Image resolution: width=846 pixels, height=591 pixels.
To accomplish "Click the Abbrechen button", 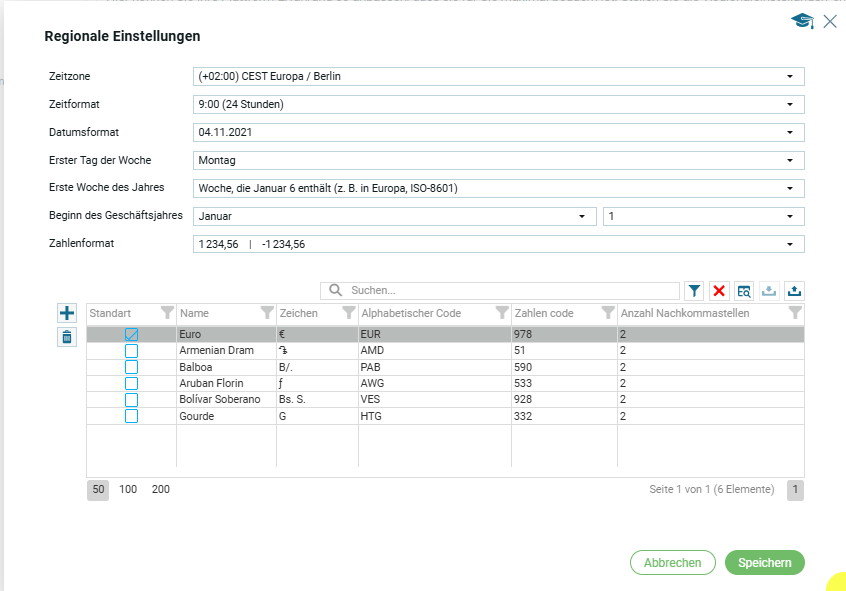I will [672, 563].
